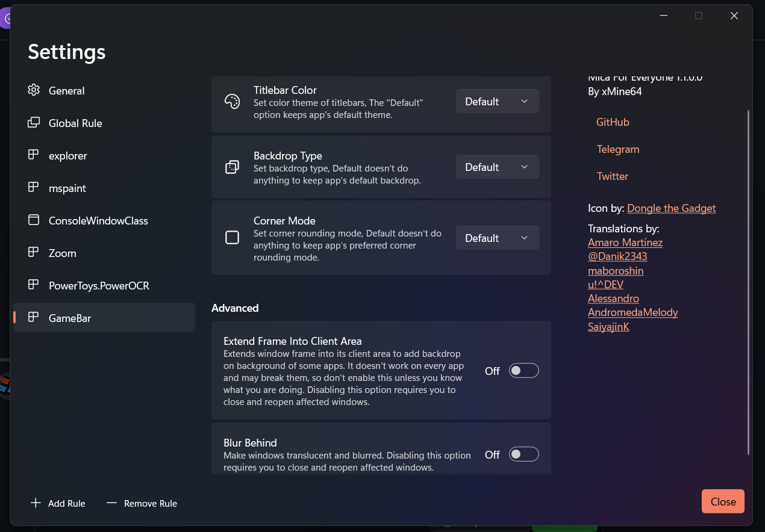Screen dimensions: 765x532
Task: Click the Remove Rule button label
Action: [151, 503]
